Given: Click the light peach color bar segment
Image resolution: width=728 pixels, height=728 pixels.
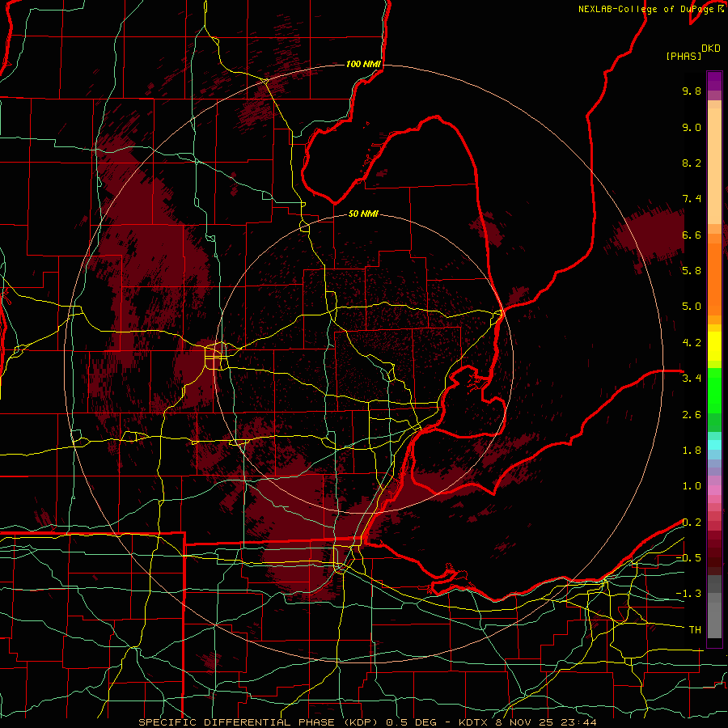Looking at the screenshot, I should (x=714, y=166).
